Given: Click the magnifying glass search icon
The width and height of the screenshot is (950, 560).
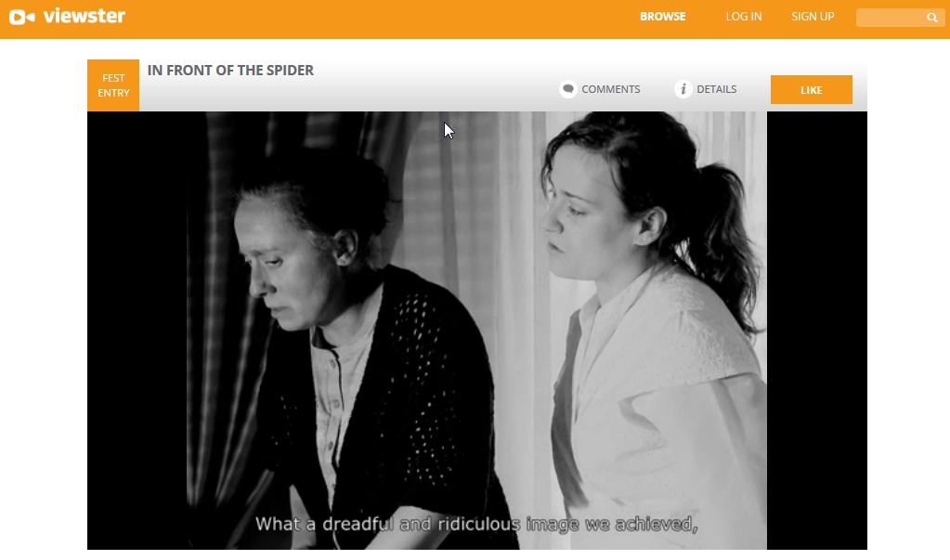Looking at the screenshot, I should (x=932, y=18).
